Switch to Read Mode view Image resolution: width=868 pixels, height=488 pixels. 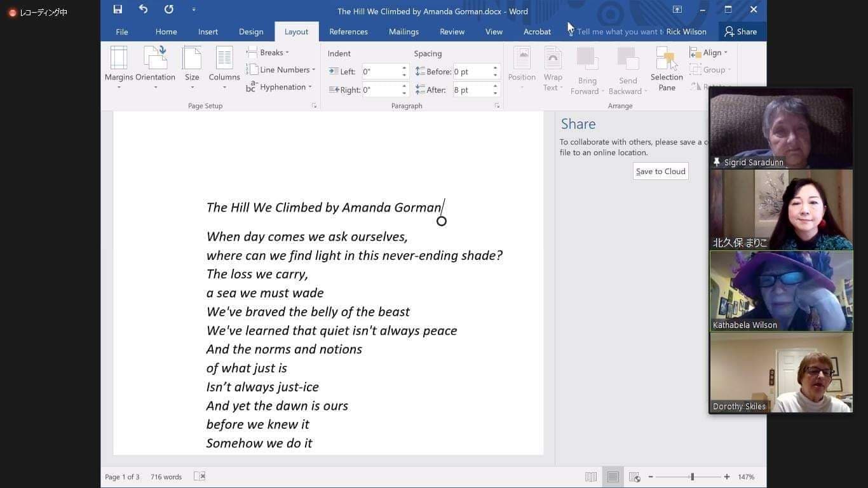coord(591,477)
